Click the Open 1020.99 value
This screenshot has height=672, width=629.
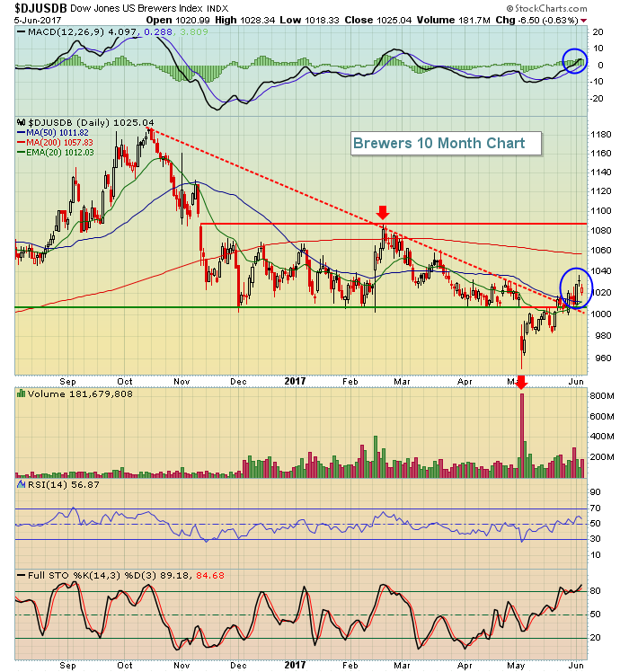pos(179,20)
